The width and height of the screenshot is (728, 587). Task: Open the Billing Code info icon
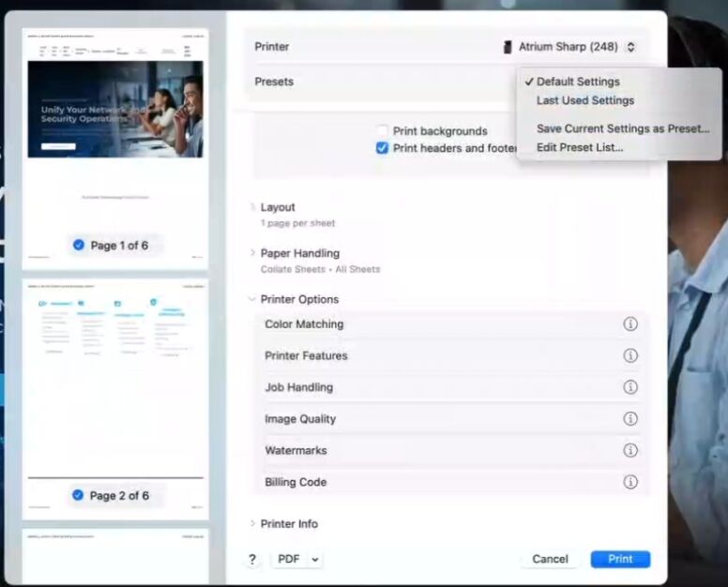tap(630, 482)
